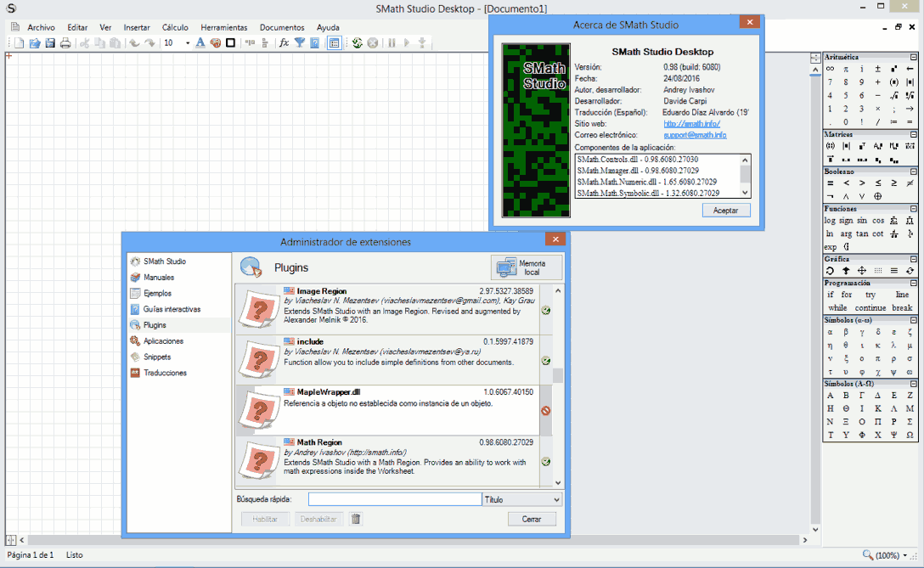Viewport: 924px width, 568px height.
Task: Click the recalculate worksheet icon in toolbar
Action: click(358, 42)
